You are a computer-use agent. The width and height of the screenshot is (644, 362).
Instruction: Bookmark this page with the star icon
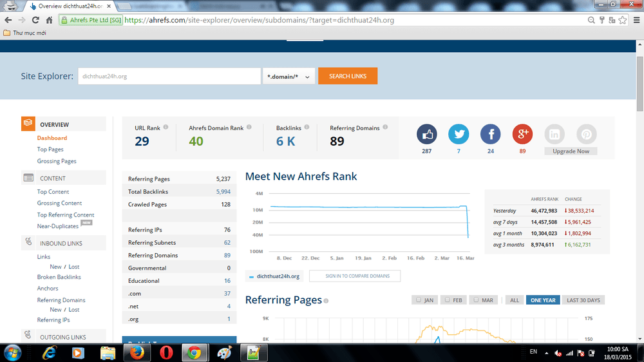tap(623, 20)
